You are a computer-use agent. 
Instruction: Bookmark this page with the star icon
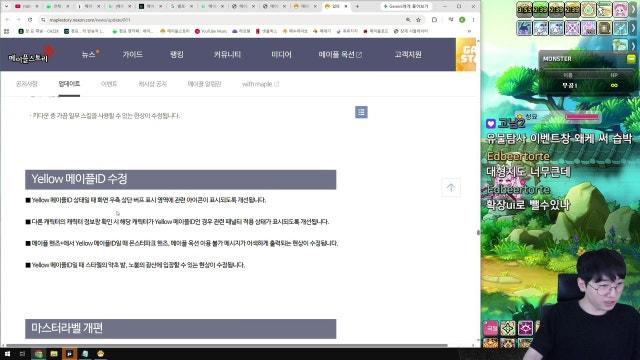point(418,20)
